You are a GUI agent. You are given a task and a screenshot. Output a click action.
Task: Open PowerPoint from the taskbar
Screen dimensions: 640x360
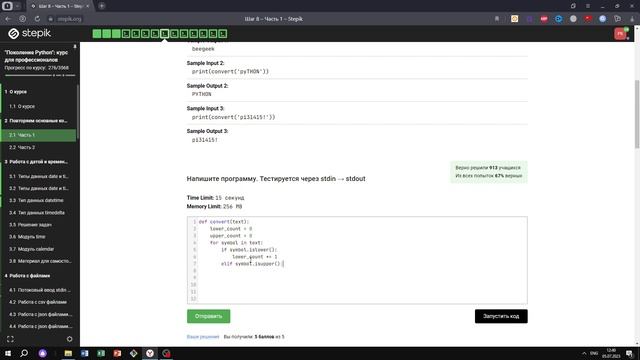[117, 353]
